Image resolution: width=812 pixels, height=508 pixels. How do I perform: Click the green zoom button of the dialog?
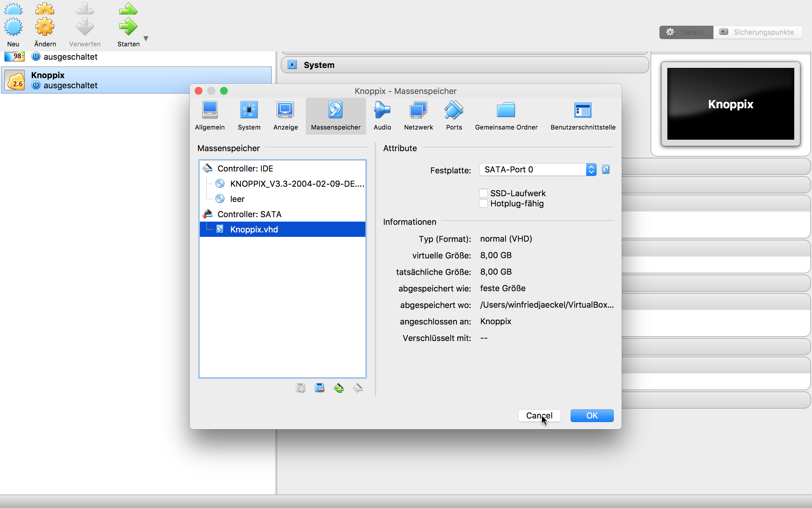[x=224, y=91]
